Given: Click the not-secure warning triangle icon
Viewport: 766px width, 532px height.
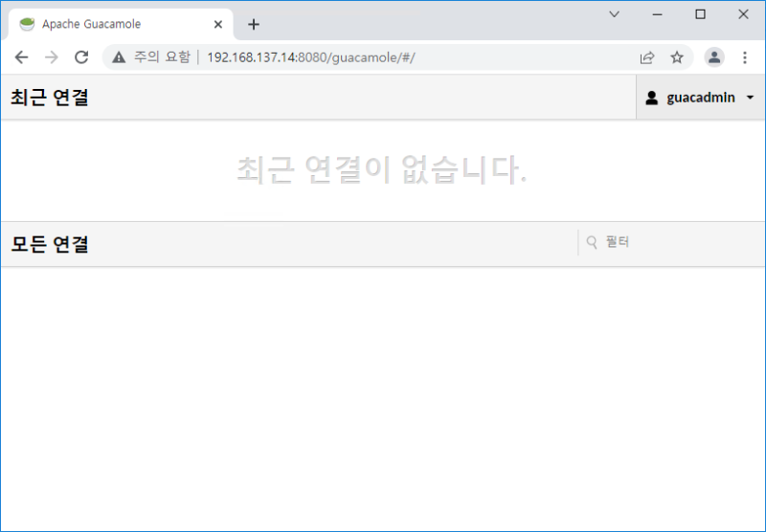Looking at the screenshot, I should click(x=119, y=57).
